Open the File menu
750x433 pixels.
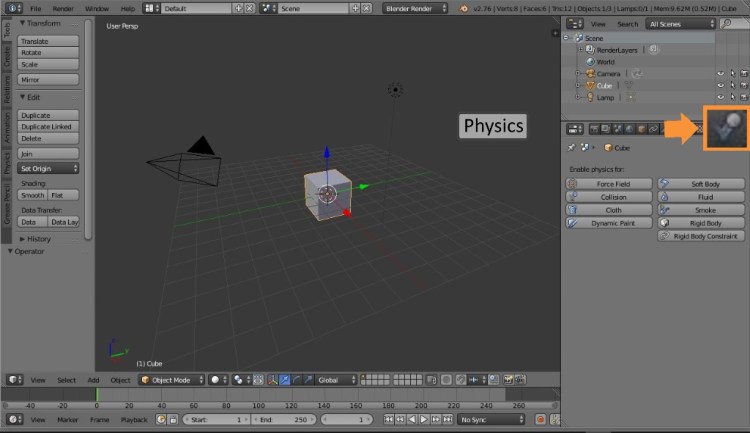point(35,8)
